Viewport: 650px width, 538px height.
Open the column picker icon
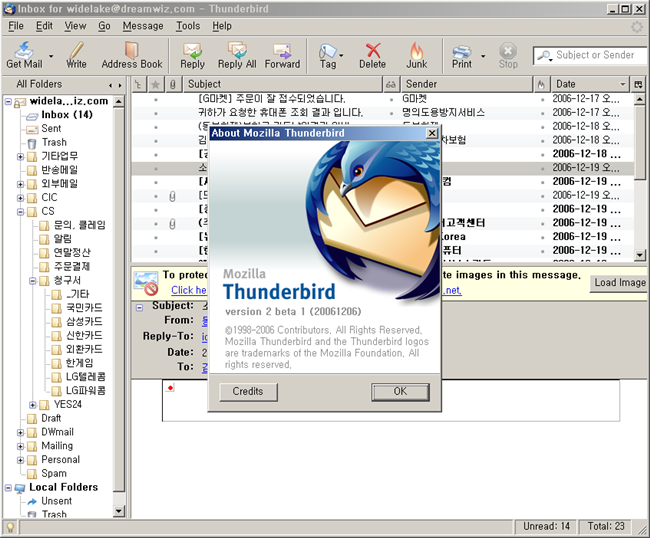[x=638, y=84]
